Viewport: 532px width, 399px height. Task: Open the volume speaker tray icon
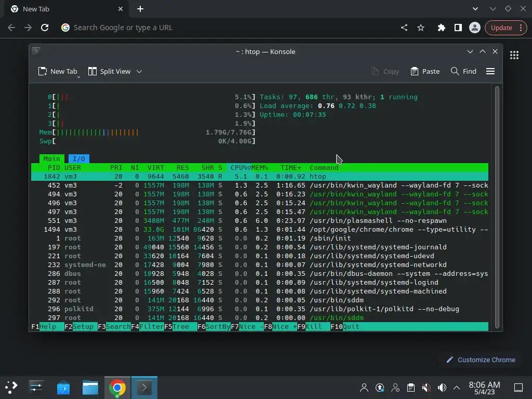(x=442, y=387)
